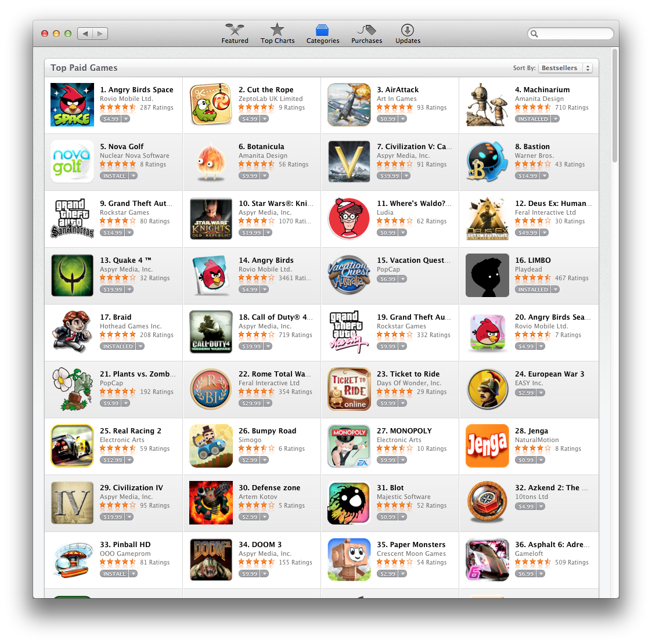Click the vertical scrollbar thumb
This screenshot has height=644, width=652.
point(615,106)
